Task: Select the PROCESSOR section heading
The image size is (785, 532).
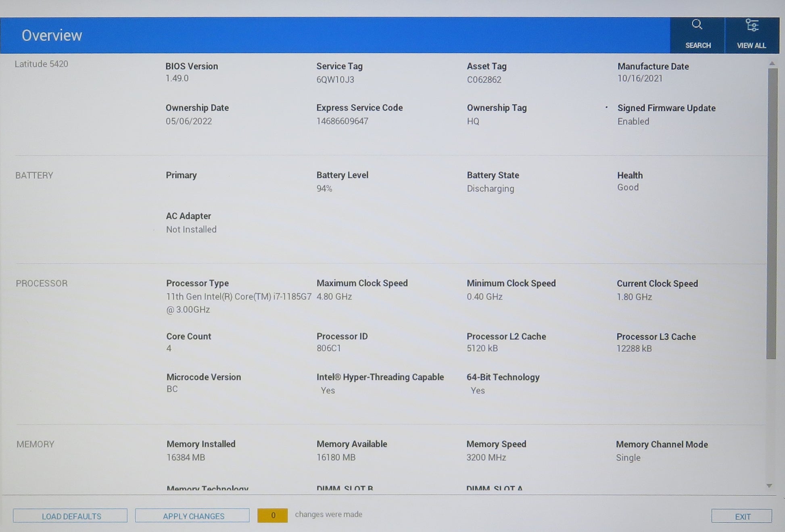Action: click(x=42, y=283)
